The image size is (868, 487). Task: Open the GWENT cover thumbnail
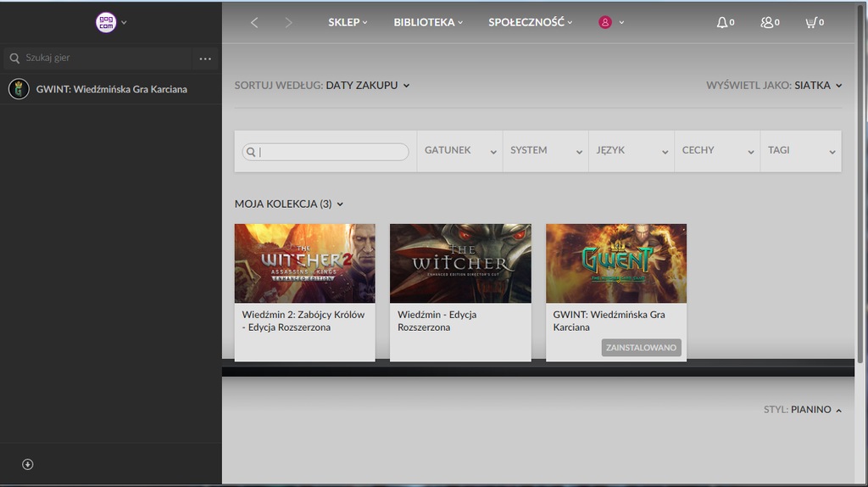(616, 263)
